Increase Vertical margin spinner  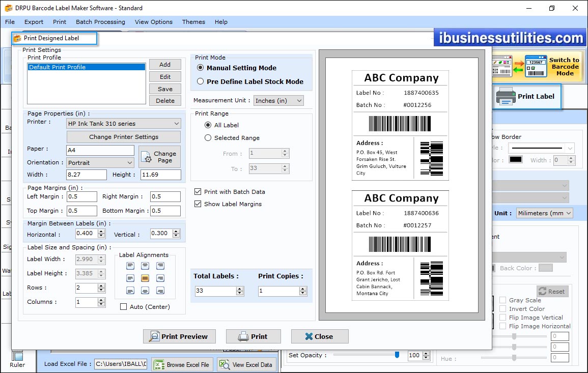[176, 232]
